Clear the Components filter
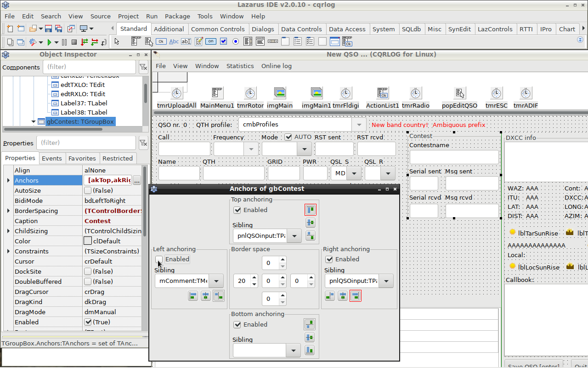Screen dimensions: 588x368 [143, 67]
